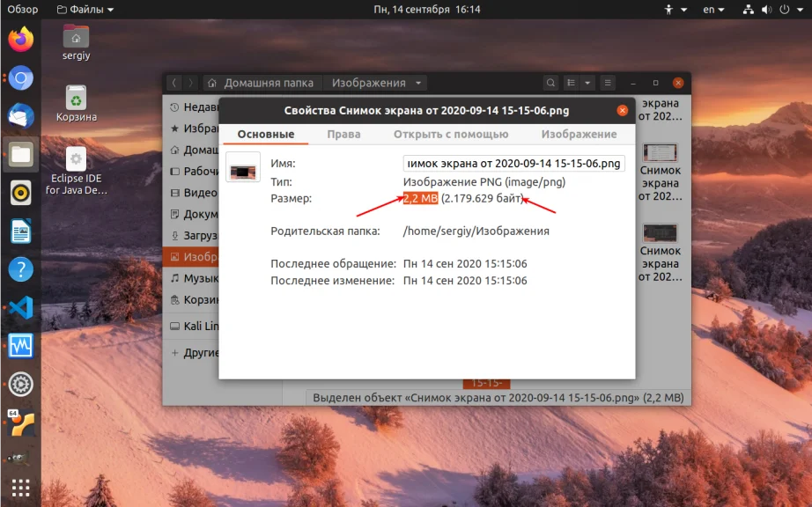
Task: Open the Blender-like 64 app in dock
Action: [21, 422]
